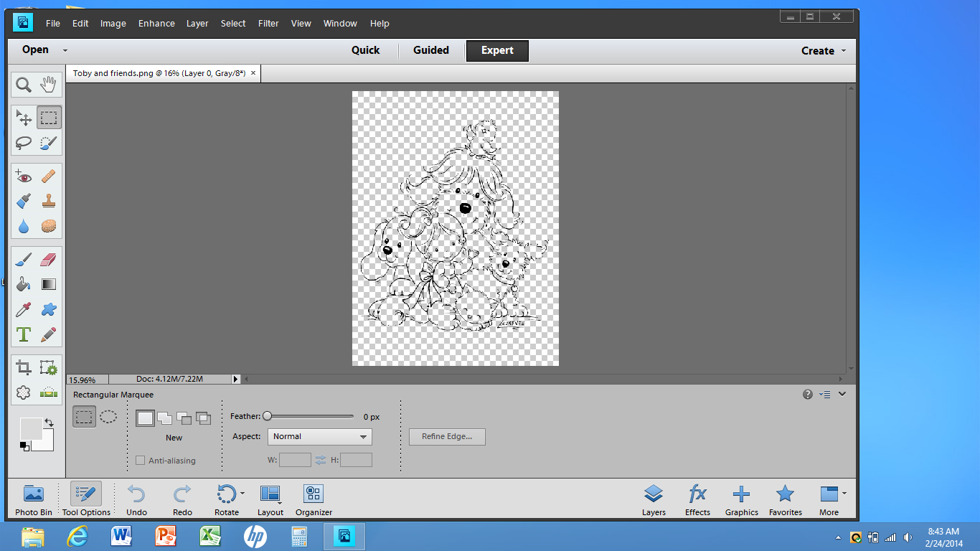
Task: Select the Recompose tool
Action: (48, 368)
